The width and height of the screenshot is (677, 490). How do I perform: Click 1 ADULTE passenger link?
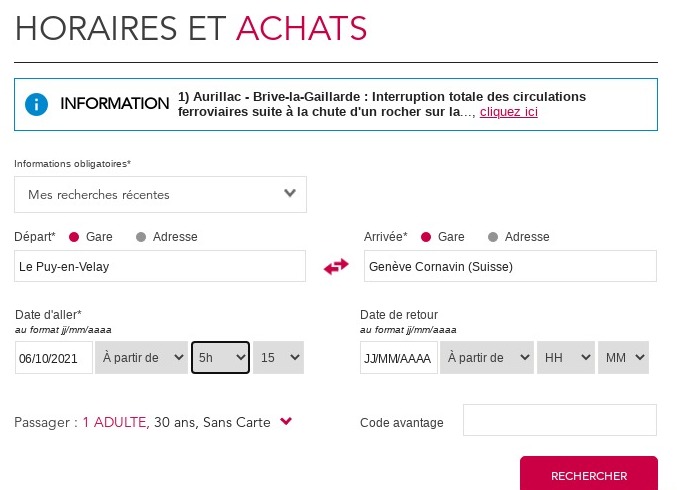(116, 422)
